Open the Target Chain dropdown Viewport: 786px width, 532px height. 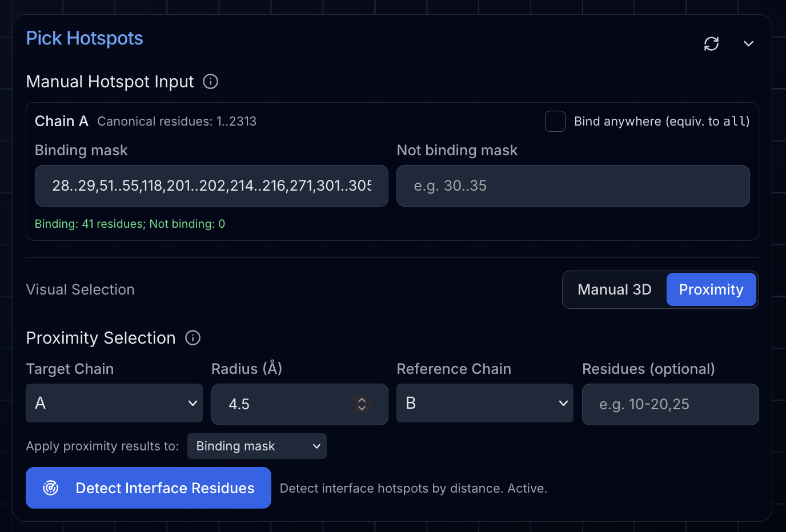(114, 403)
